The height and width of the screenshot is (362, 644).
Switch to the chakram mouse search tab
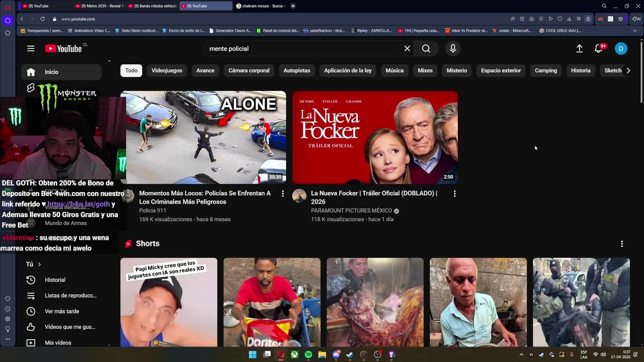(261, 6)
